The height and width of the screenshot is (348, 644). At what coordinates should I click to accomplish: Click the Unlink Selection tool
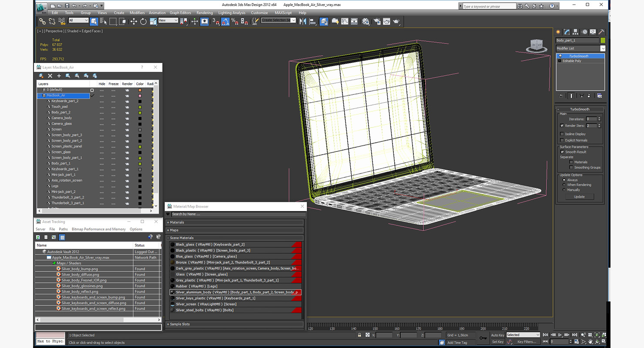pyautogui.click(x=52, y=21)
